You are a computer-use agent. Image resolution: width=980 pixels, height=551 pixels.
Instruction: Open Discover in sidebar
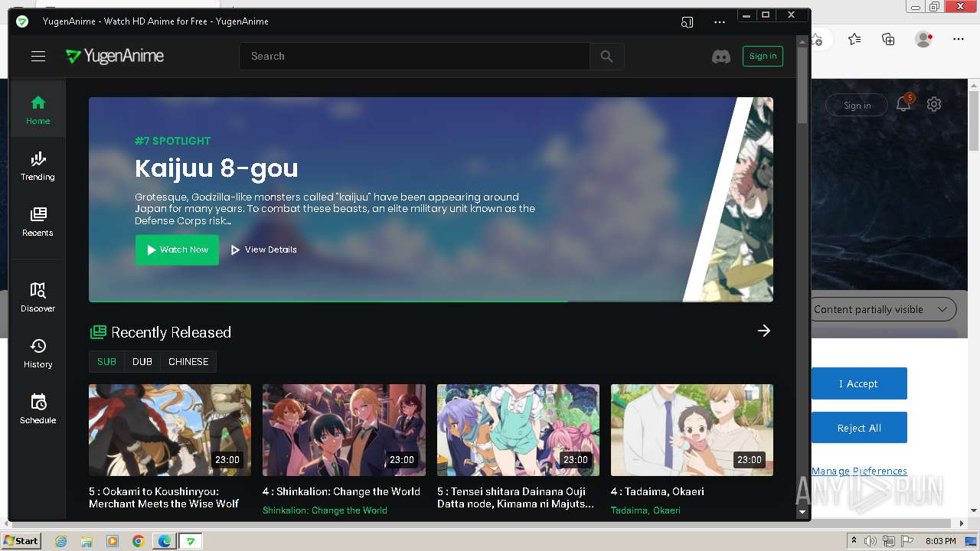point(38,298)
